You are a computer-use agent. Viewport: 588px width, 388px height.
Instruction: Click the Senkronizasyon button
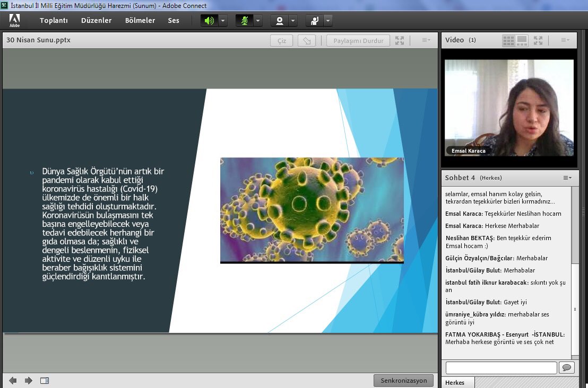click(x=403, y=381)
